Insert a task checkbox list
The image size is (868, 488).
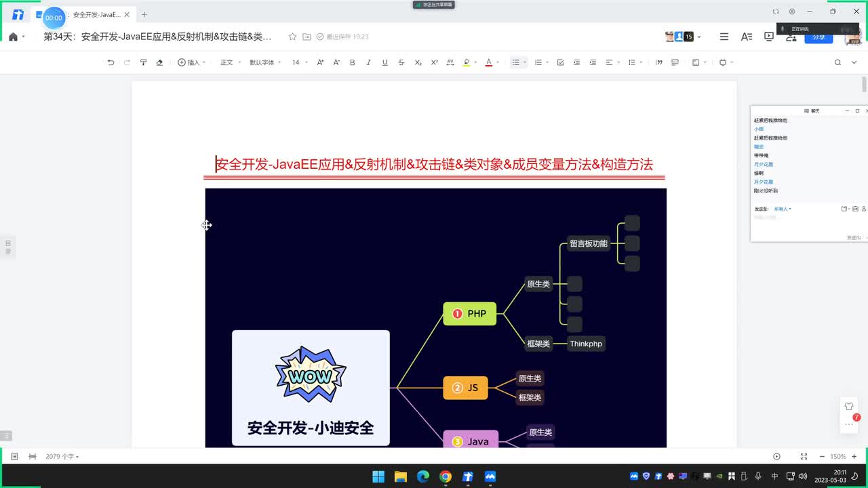[560, 62]
